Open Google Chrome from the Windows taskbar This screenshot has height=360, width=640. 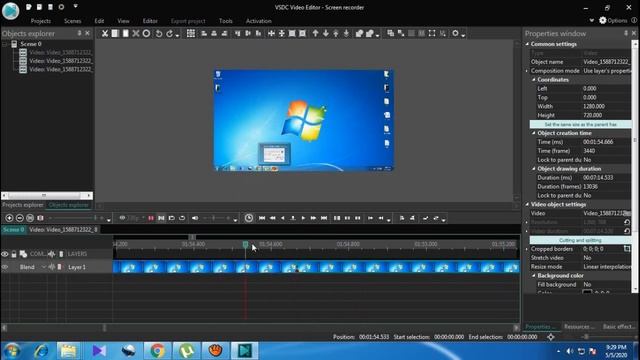pyautogui.click(x=157, y=351)
